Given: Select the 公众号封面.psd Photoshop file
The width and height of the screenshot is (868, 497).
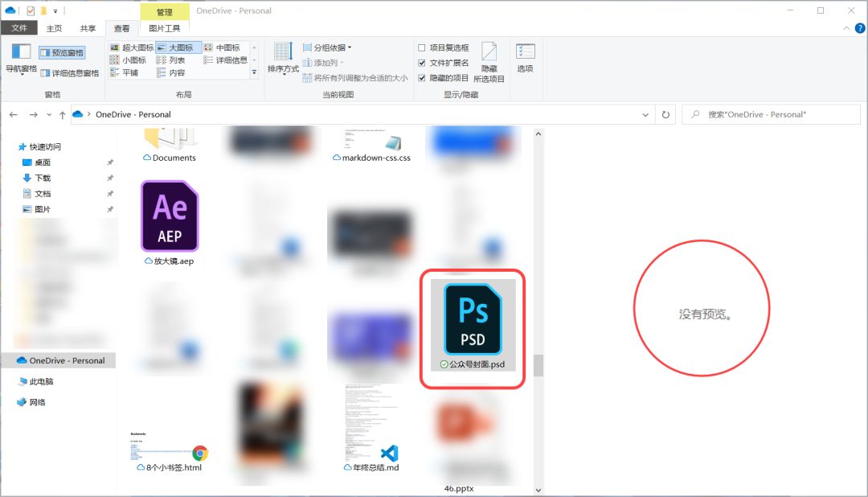Looking at the screenshot, I should pos(473,325).
